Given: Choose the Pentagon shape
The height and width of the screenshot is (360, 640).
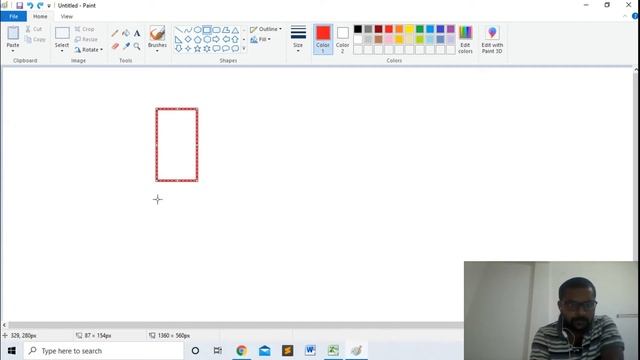Looking at the screenshot, I should [198, 40].
